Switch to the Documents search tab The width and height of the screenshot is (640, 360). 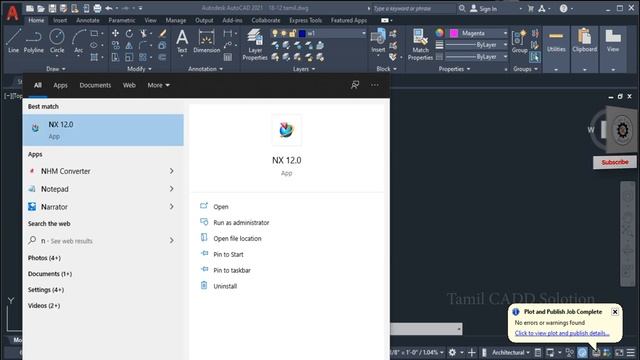[95, 85]
